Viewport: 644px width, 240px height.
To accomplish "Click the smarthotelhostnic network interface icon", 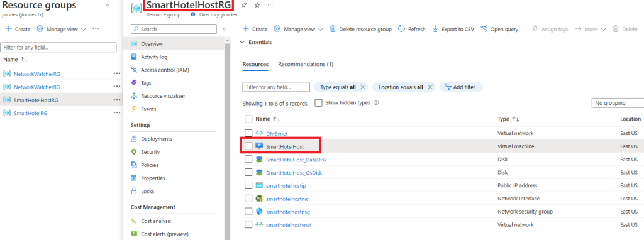I will click(259, 199).
